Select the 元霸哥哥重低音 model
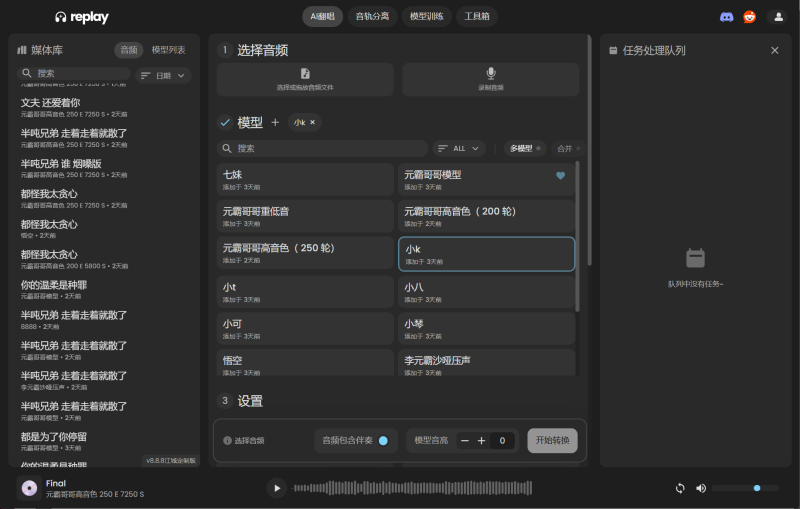 coord(305,216)
